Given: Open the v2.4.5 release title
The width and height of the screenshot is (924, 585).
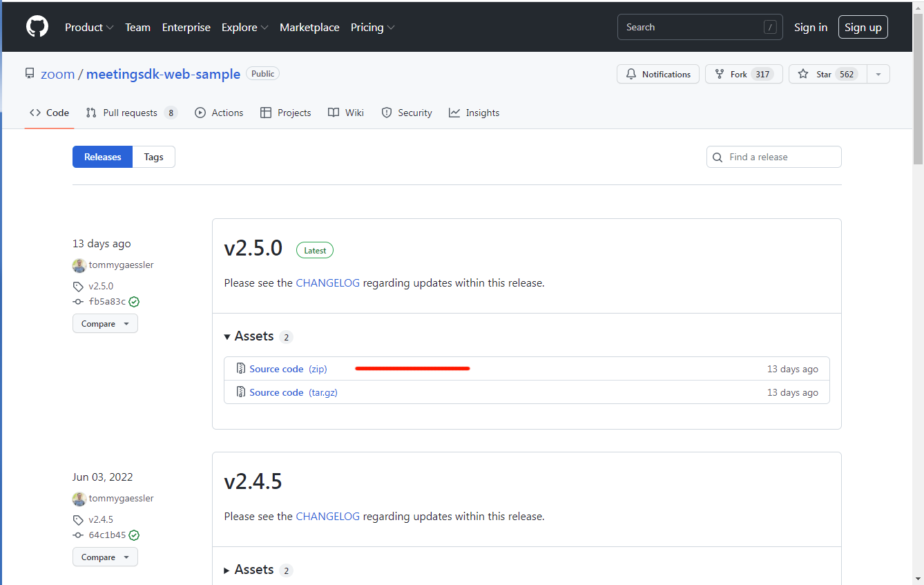Looking at the screenshot, I should coord(253,481).
